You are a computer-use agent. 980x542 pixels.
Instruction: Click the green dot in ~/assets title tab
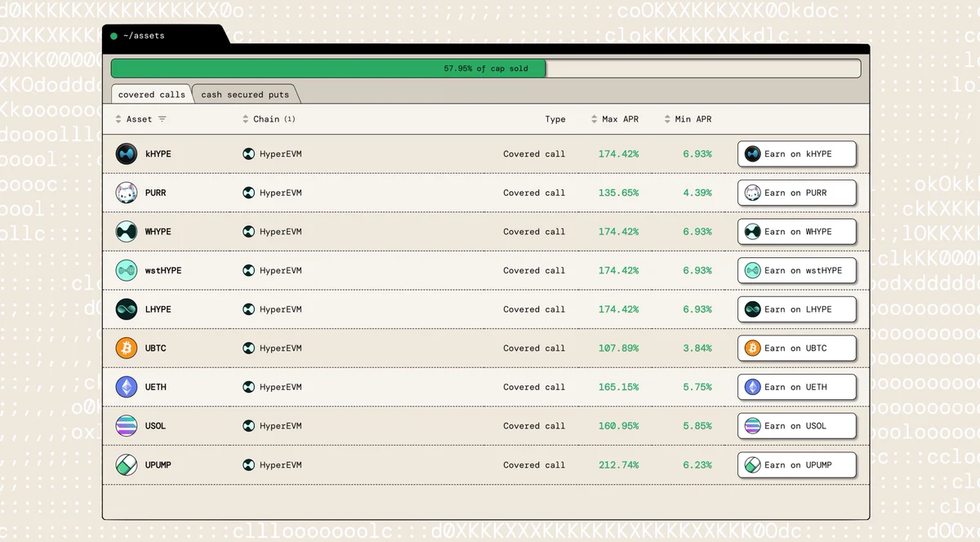pyautogui.click(x=114, y=36)
